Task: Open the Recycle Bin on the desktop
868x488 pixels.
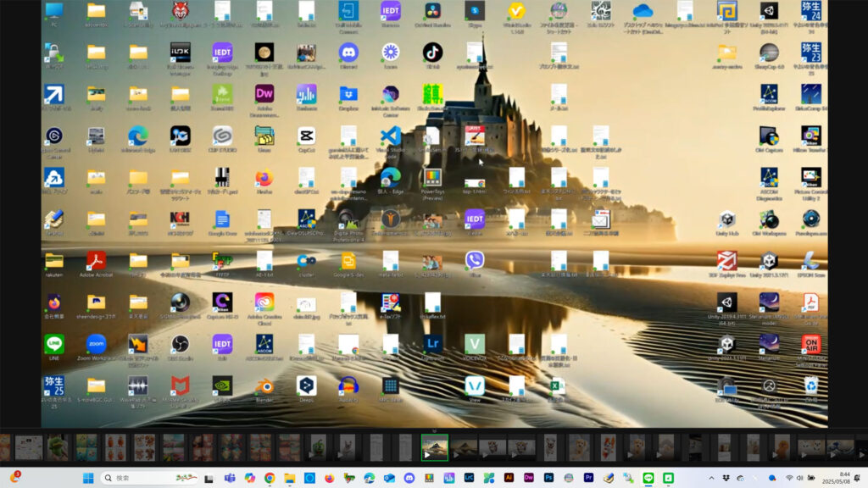Action: click(811, 386)
